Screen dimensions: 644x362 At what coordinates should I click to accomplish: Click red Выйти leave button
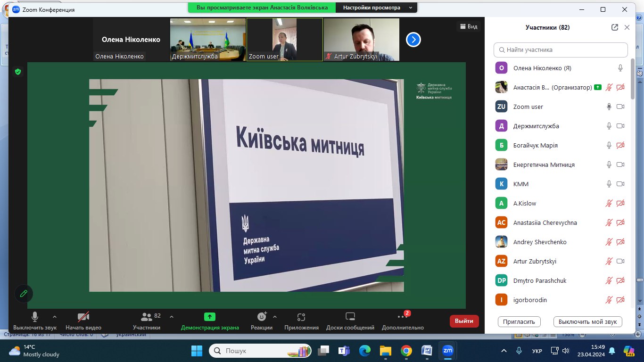(x=464, y=321)
